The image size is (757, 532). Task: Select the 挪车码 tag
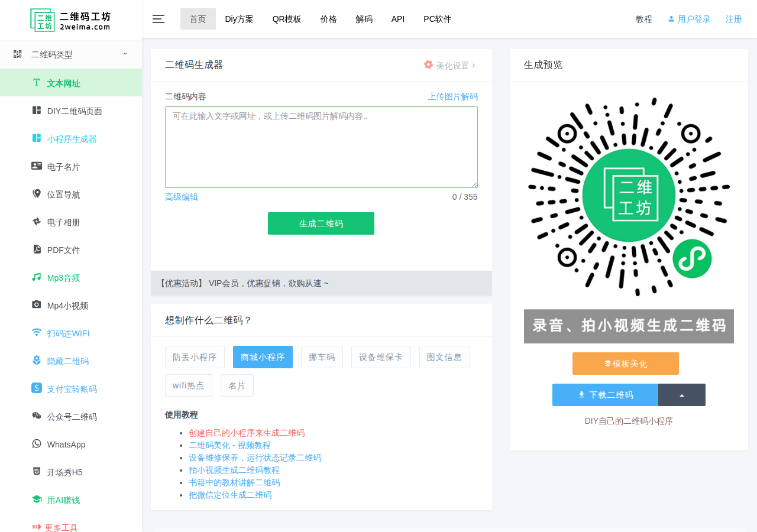pyautogui.click(x=322, y=357)
